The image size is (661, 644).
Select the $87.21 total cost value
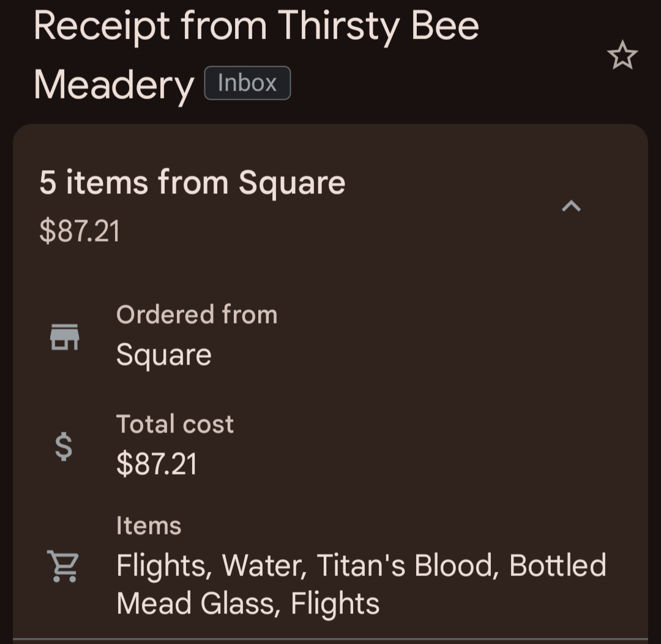tap(157, 464)
